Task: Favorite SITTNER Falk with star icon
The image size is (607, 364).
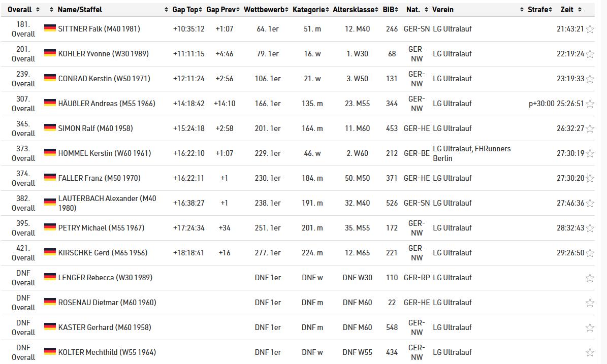Action: tap(590, 29)
